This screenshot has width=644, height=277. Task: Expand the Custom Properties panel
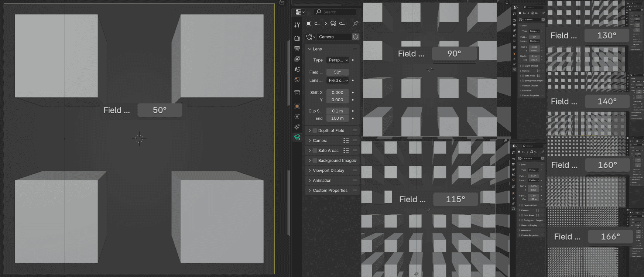pos(330,191)
